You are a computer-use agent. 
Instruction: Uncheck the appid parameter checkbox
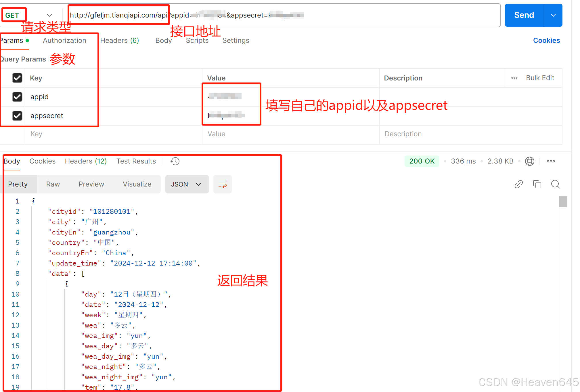17,97
